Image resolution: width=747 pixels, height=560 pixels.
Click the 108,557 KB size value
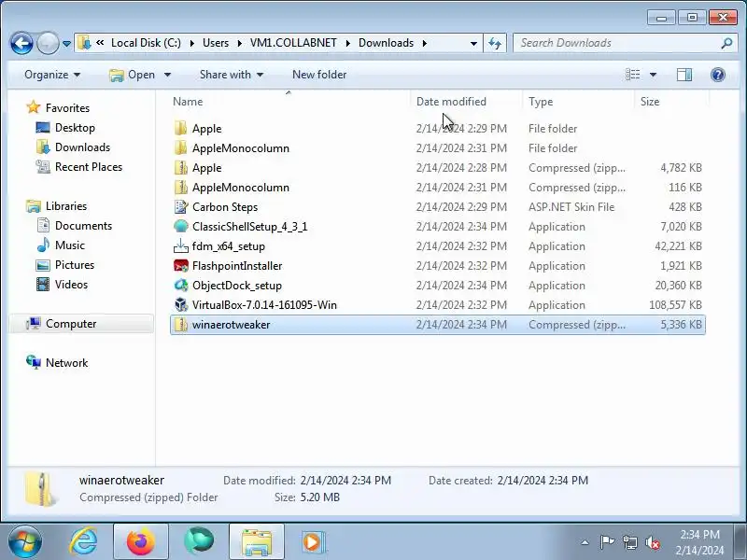[675, 305]
